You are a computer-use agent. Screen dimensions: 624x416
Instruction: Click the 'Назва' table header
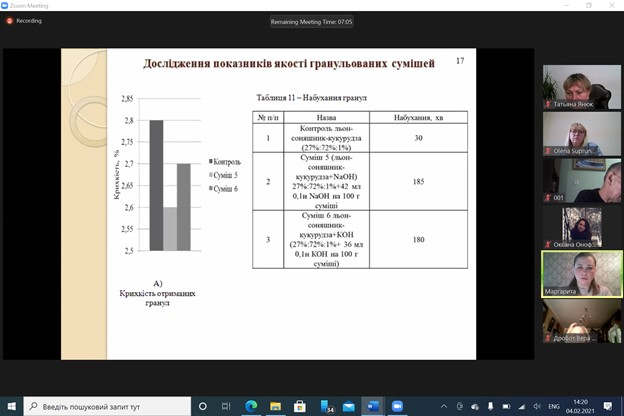[326, 117]
